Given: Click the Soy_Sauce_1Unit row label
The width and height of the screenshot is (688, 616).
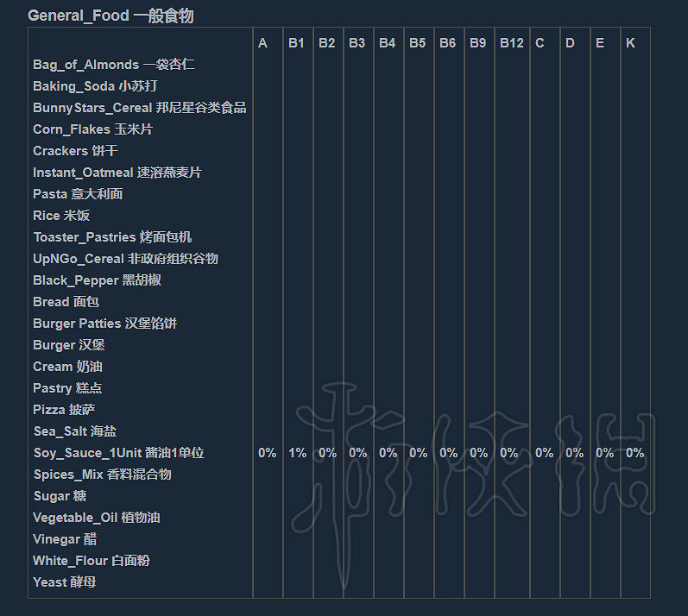Looking at the screenshot, I should [118, 453].
